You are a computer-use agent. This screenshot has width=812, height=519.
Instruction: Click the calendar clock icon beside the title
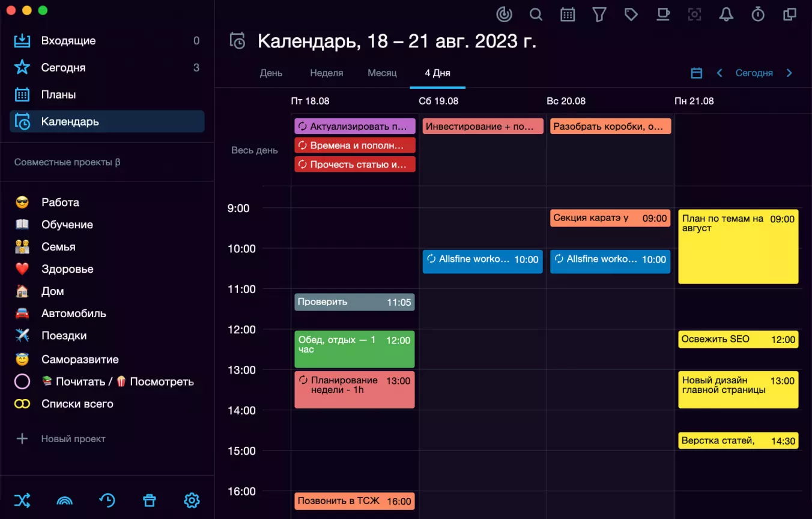point(237,41)
